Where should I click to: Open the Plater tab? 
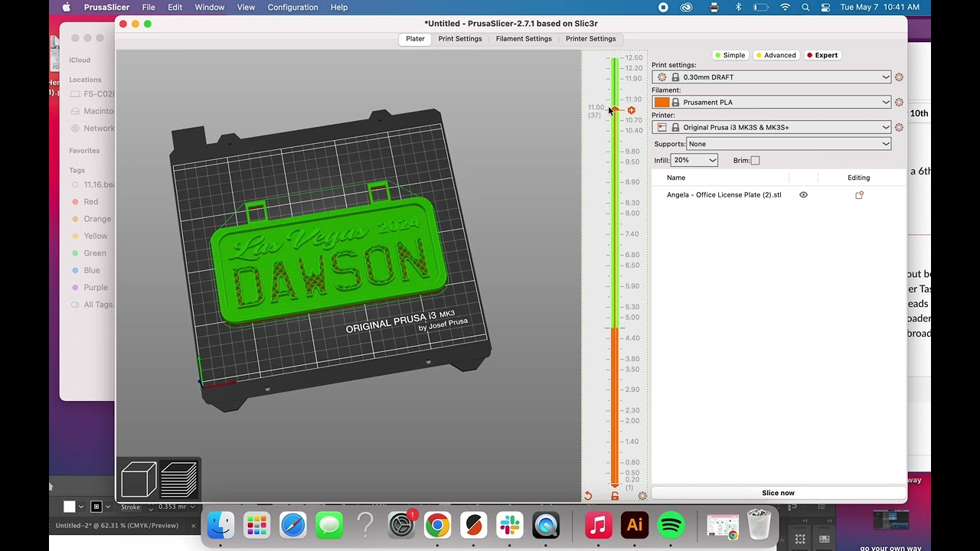pos(415,39)
